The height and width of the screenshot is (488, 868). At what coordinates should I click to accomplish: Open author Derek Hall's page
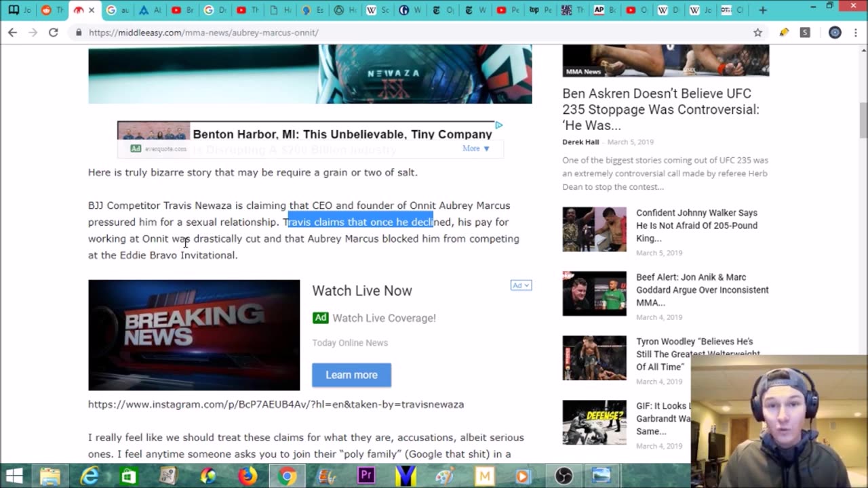click(580, 142)
